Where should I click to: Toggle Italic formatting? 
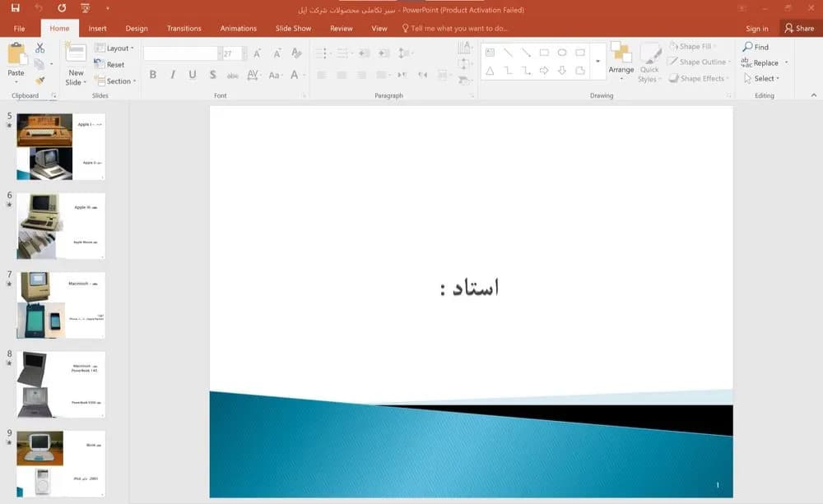click(x=173, y=75)
